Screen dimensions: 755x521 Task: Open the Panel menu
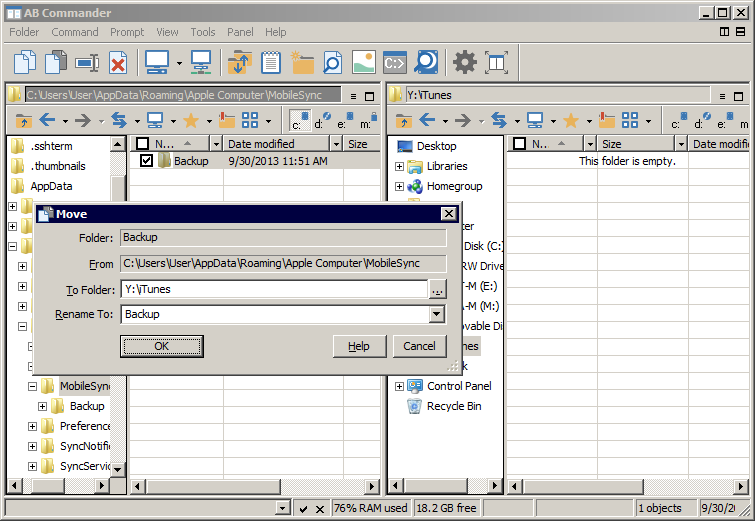tap(240, 32)
